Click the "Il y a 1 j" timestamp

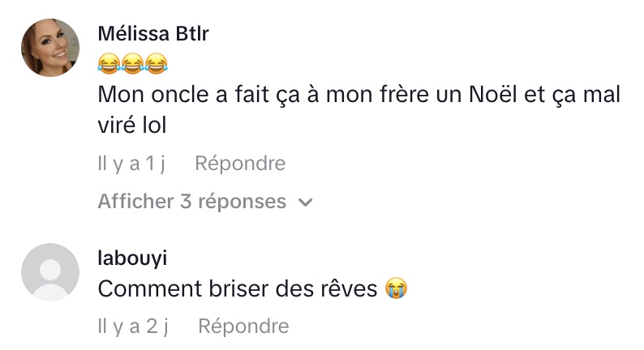pos(131,164)
